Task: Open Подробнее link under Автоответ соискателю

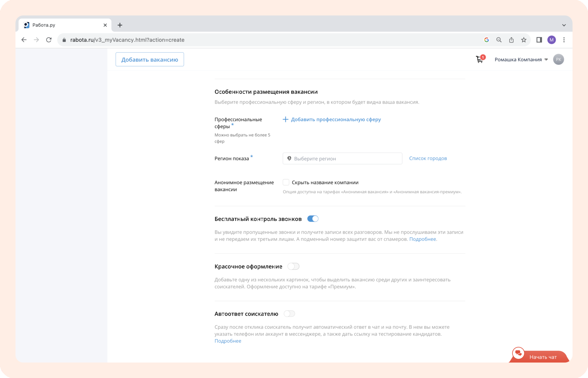Action: [x=228, y=341]
